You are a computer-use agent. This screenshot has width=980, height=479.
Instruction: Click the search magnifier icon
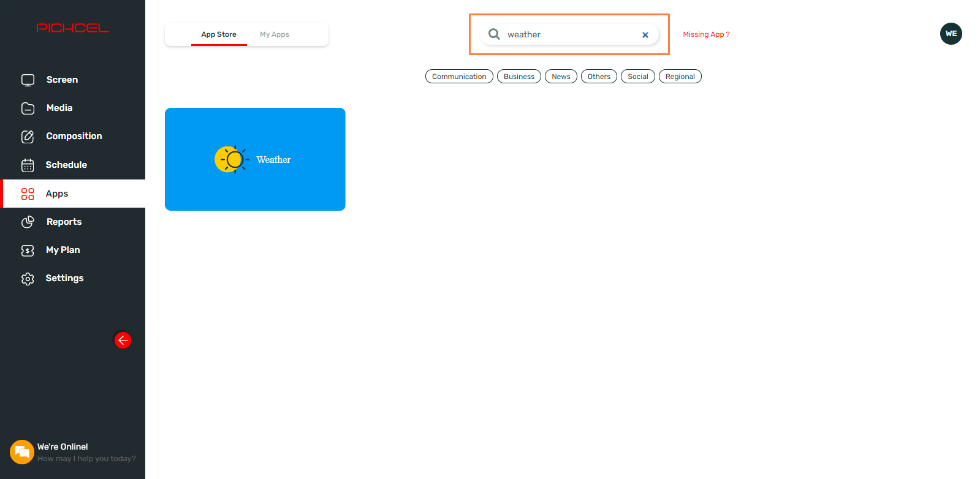tap(494, 34)
